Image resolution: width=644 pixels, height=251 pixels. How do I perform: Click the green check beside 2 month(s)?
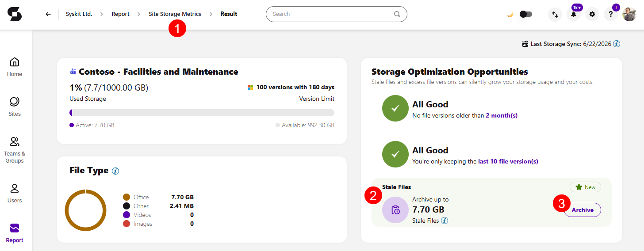click(395, 108)
